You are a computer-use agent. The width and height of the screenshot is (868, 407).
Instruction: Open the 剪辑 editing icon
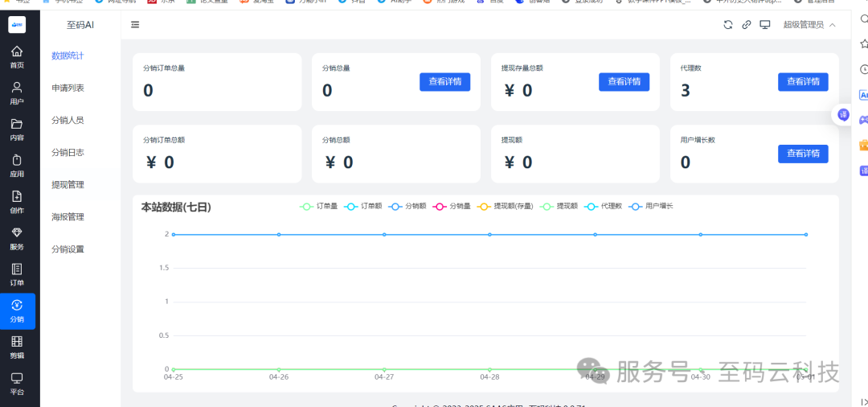point(17,347)
